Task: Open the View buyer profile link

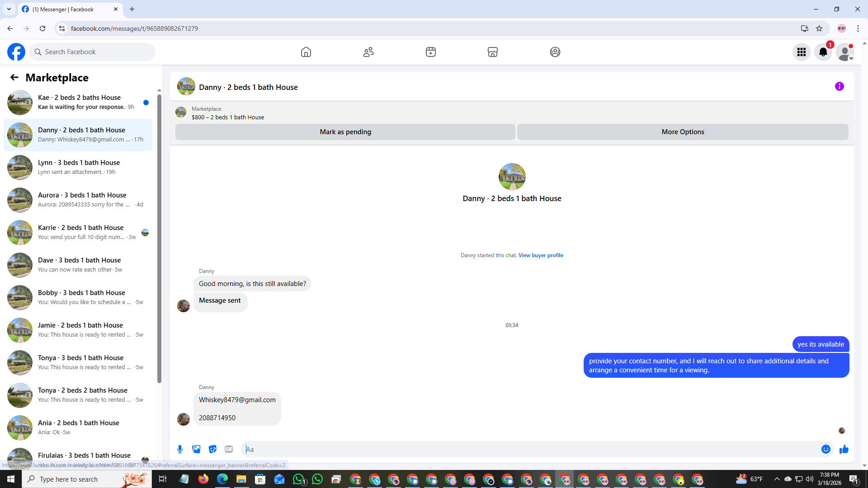Action: pyautogui.click(x=541, y=255)
